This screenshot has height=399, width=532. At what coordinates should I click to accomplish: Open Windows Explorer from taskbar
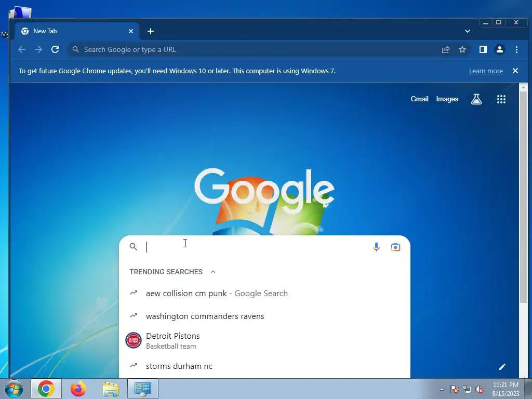click(x=111, y=389)
